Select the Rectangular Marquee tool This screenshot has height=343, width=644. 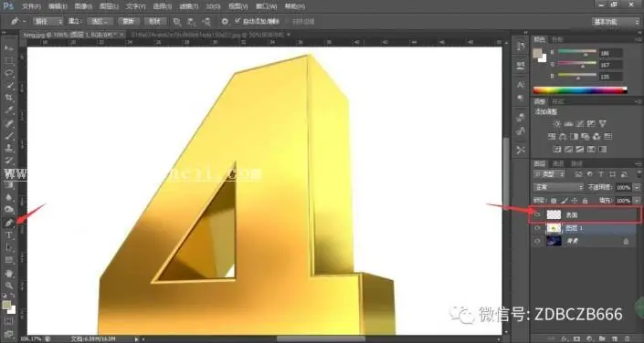pos(9,61)
